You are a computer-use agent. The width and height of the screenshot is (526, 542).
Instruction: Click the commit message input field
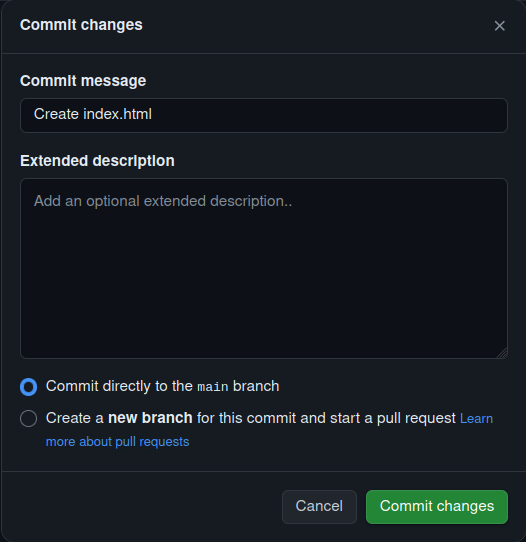pyautogui.click(x=264, y=115)
